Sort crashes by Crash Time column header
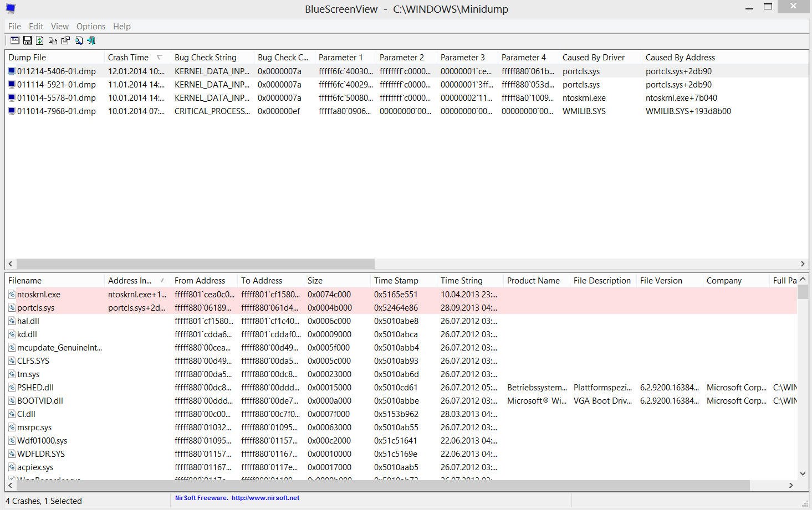The image size is (812, 510). tap(137, 57)
